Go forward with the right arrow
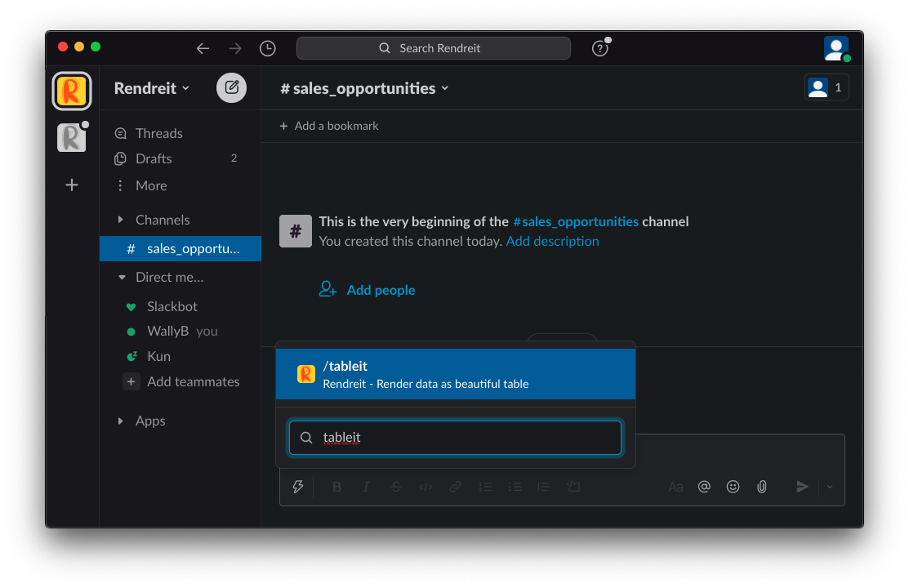Viewport: 909px width, 588px height. (234, 48)
